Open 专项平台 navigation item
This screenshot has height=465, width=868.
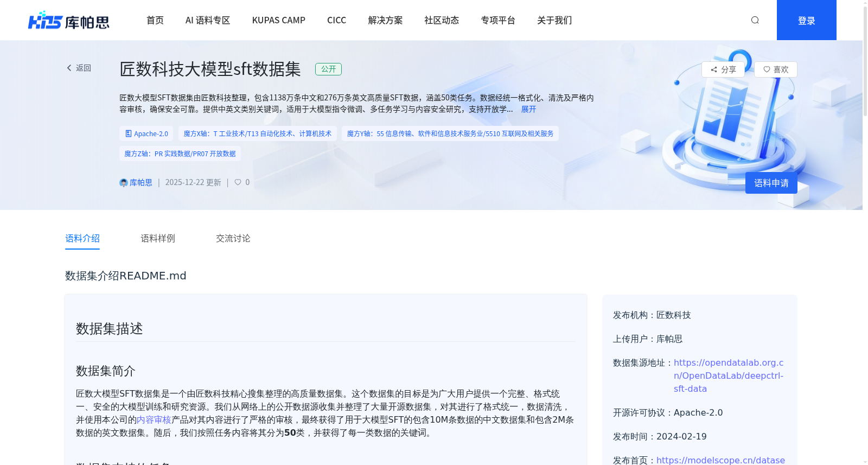point(498,20)
